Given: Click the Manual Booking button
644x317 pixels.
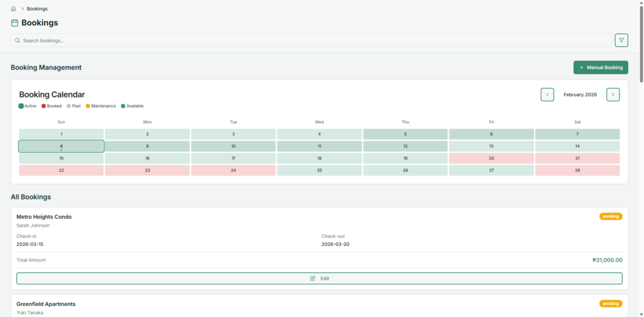Looking at the screenshot, I should (601, 67).
